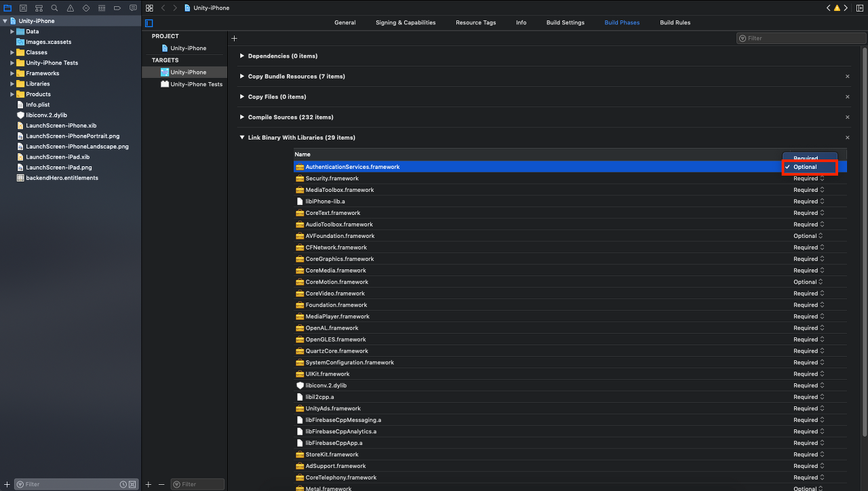The width and height of the screenshot is (868, 491).
Task: Open the related items grid menu
Action: coord(149,8)
